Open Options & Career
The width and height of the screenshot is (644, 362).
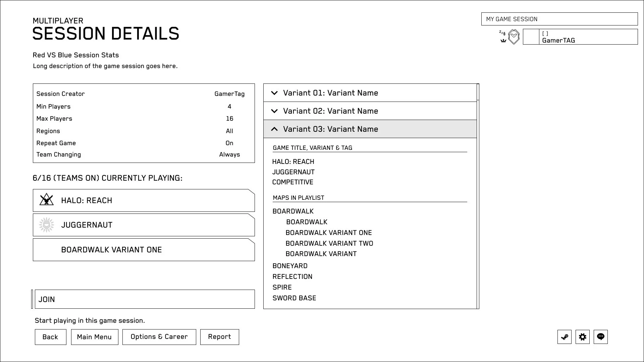tap(159, 337)
